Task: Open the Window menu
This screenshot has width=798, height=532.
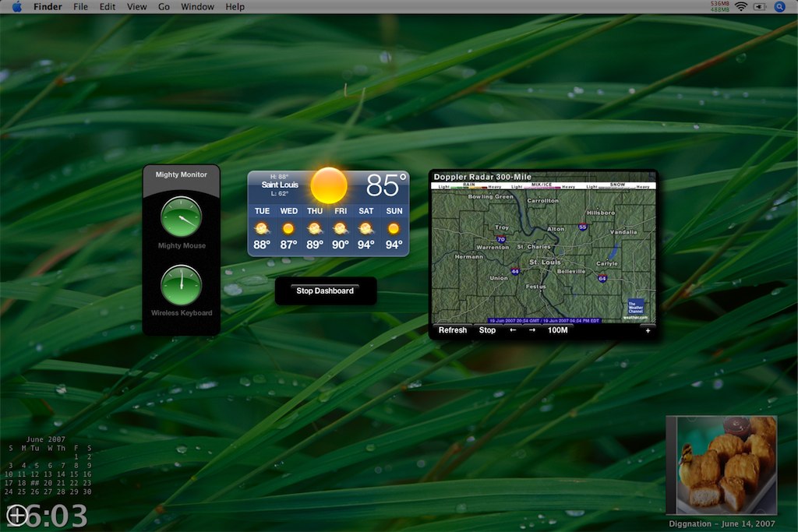Action: 197,6
